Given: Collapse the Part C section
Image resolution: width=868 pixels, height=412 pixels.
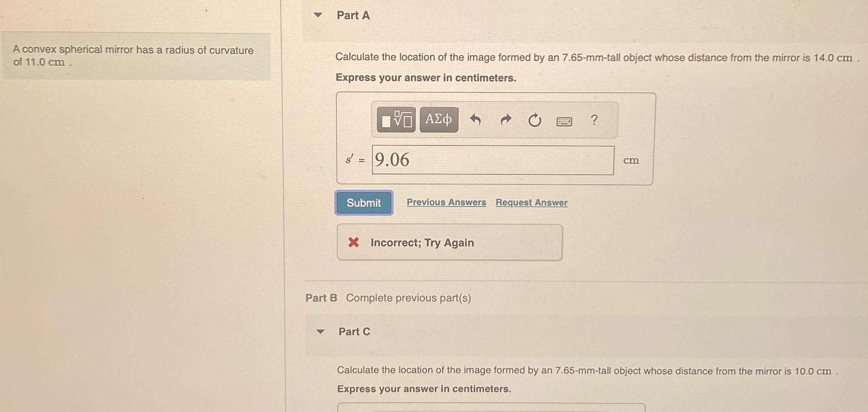Looking at the screenshot, I should [x=320, y=331].
